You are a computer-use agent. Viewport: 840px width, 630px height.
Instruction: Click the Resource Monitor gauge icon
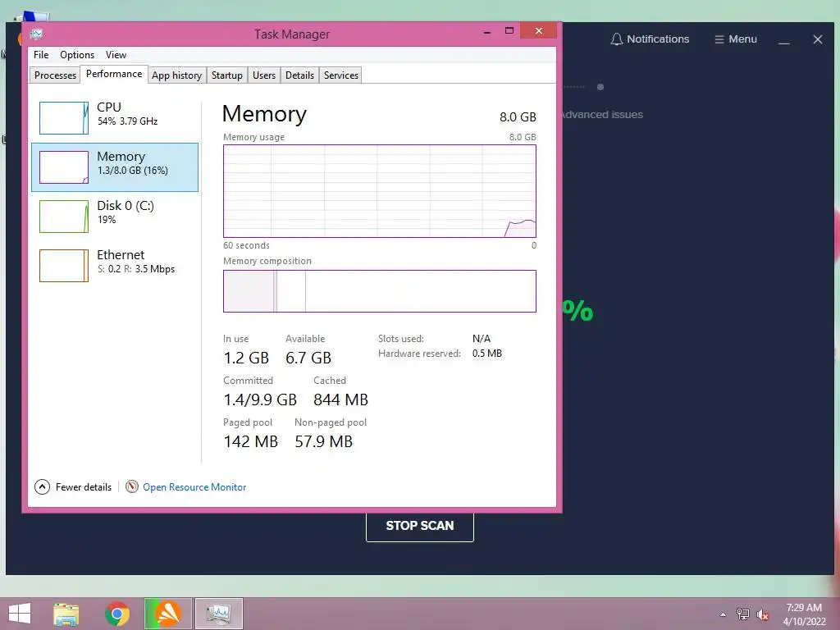tap(132, 486)
